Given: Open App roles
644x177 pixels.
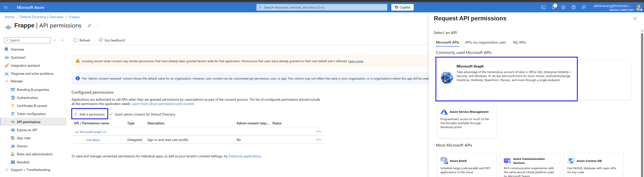Looking at the screenshot, I should 24,138.
